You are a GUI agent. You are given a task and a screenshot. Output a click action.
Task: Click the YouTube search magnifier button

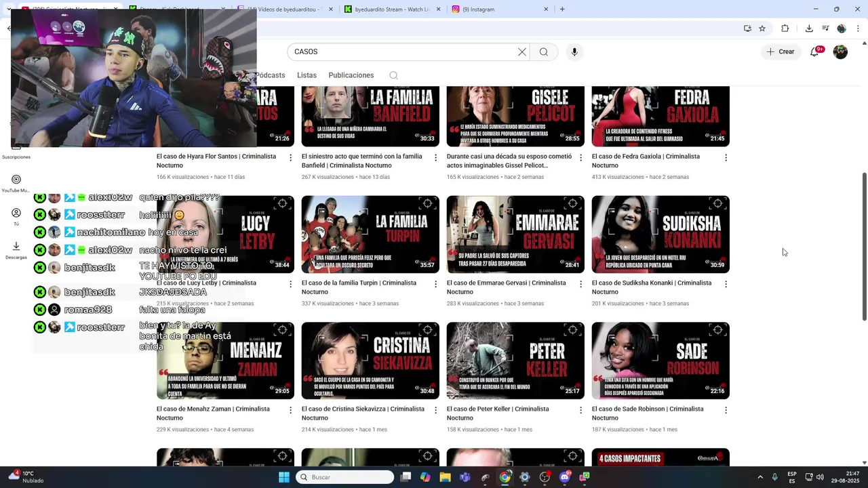click(x=544, y=52)
